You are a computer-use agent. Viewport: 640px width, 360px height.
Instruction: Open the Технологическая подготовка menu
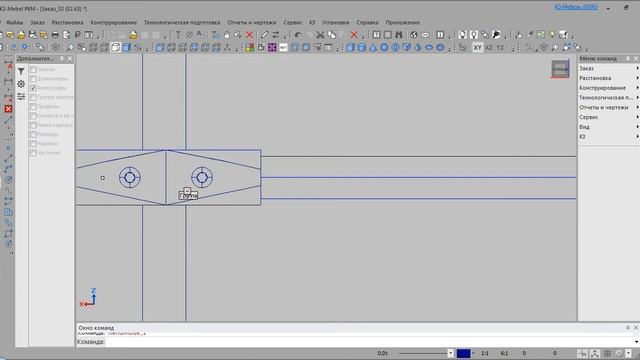(x=182, y=22)
